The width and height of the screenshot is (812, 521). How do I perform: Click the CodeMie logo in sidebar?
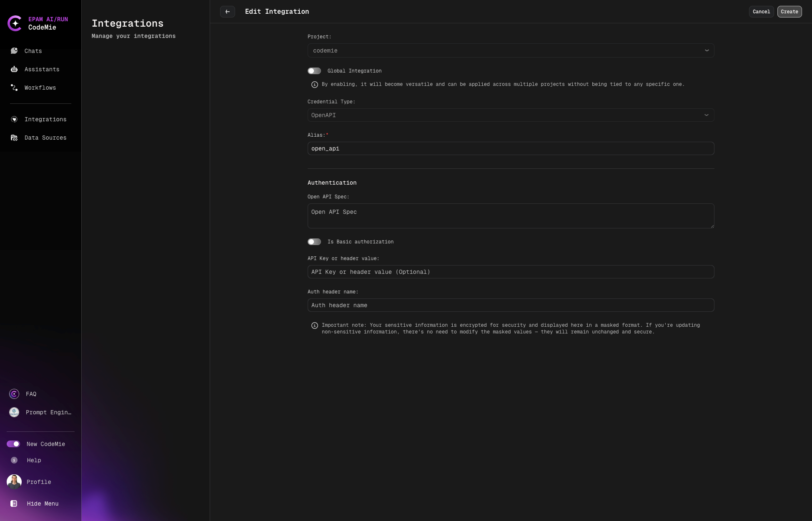point(15,23)
